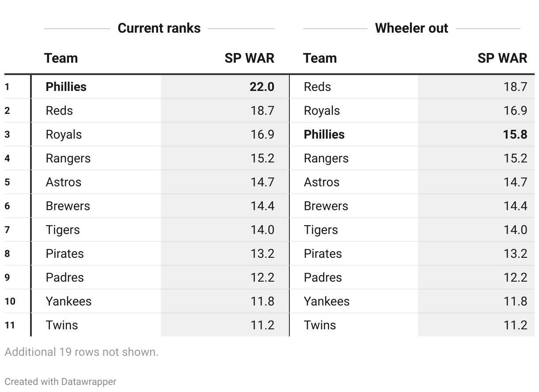
Task: Select bold Phillies in the Wheeler out column
Action: [324, 134]
